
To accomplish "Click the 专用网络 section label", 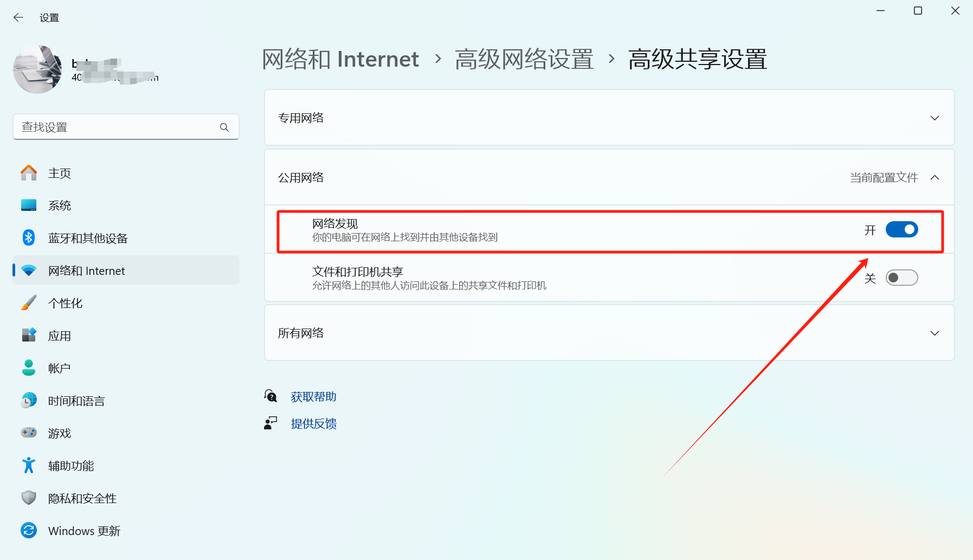I will pyautogui.click(x=301, y=118).
